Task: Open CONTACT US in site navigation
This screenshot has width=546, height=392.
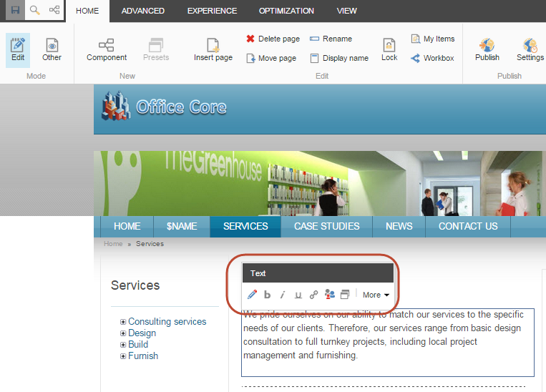Action: (468, 226)
